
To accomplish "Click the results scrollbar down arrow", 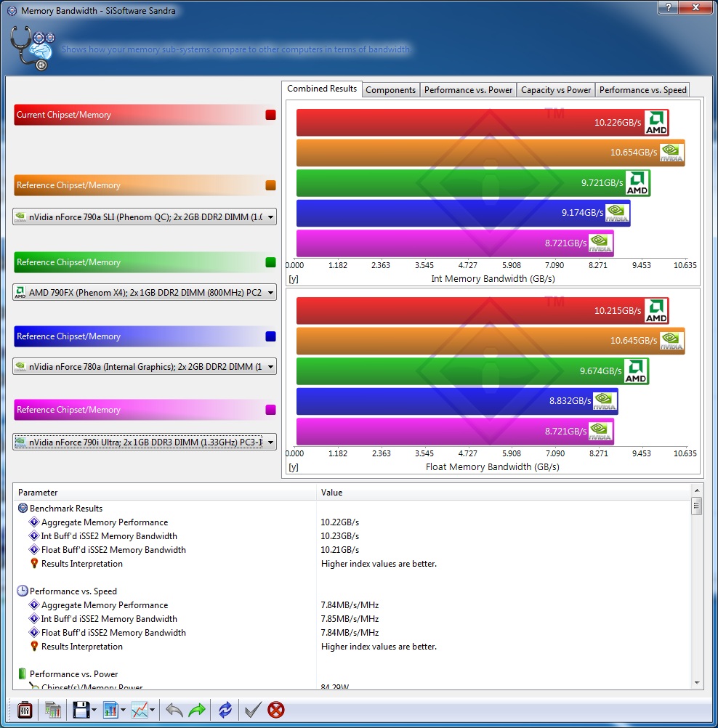I will pos(697,683).
